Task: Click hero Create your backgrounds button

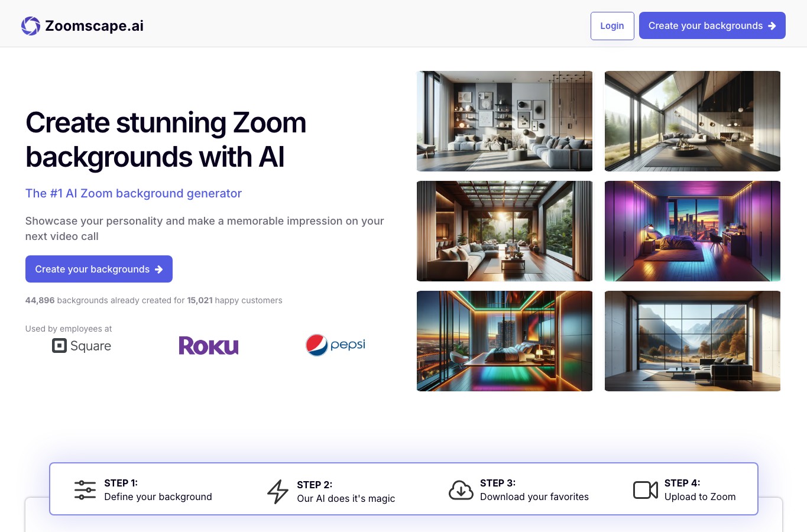Action: click(99, 269)
